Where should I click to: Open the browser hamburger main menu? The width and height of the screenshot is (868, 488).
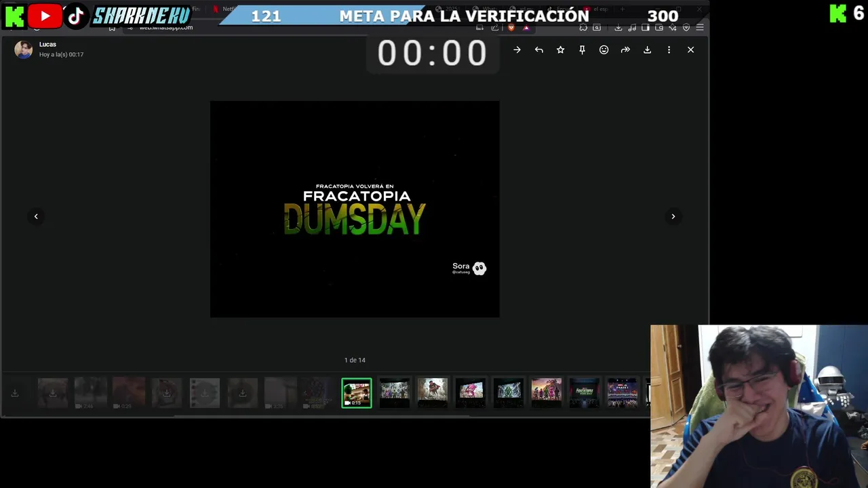(700, 28)
